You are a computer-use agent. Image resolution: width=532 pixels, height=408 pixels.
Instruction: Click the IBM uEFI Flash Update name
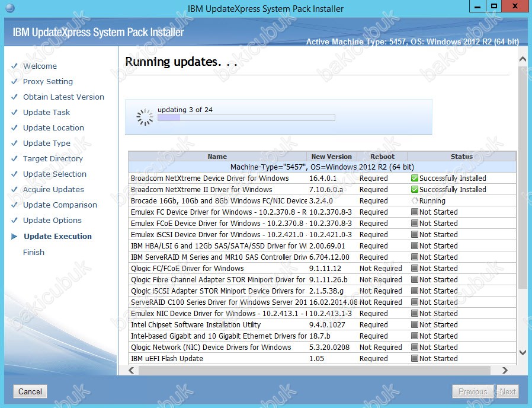(x=167, y=358)
